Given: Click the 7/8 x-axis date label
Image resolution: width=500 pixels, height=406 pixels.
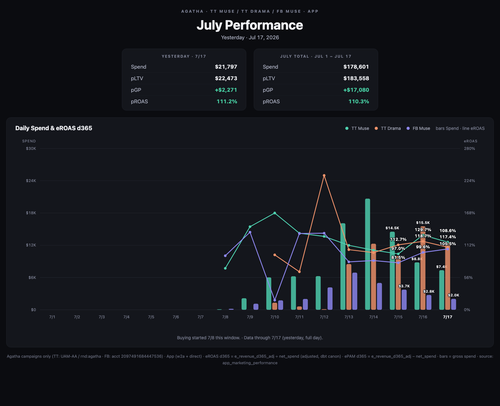Looking at the screenshot, I should click(x=225, y=317).
